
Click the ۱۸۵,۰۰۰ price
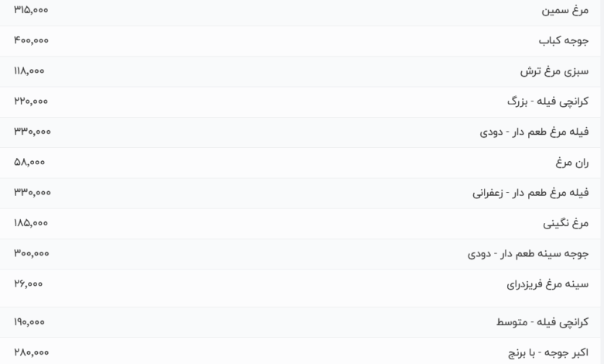click(31, 223)
